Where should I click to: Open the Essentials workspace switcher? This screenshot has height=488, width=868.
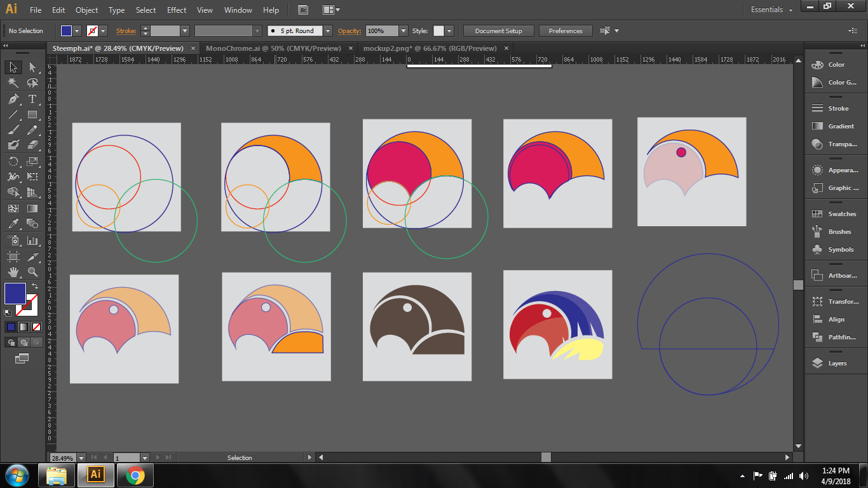pyautogui.click(x=771, y=10)
